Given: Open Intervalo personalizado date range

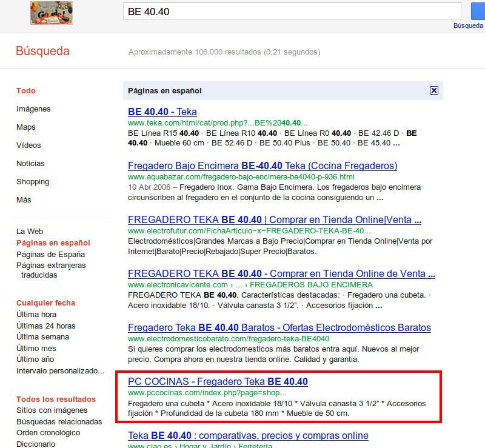Looking at the screenshot, I should tap(61, 370).
